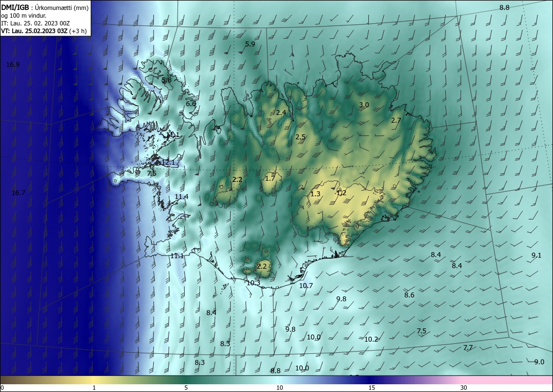This screenshot has width=553, height=392.
Task: Click the 9.1 value at the east edge
Action: pos(536,255)
